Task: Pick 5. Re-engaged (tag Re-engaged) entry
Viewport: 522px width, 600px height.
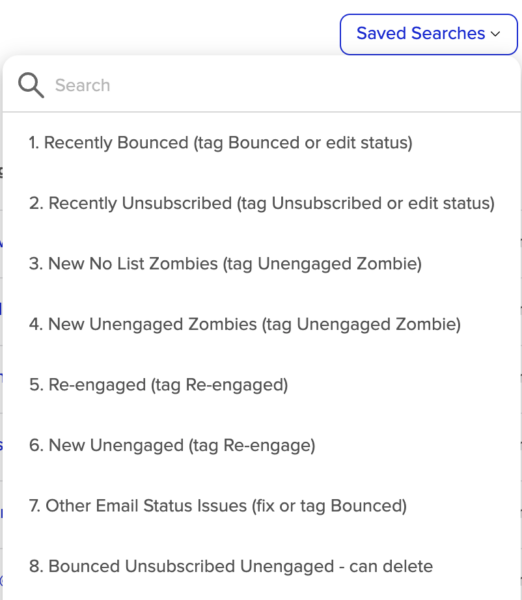Action: [261, 385]
